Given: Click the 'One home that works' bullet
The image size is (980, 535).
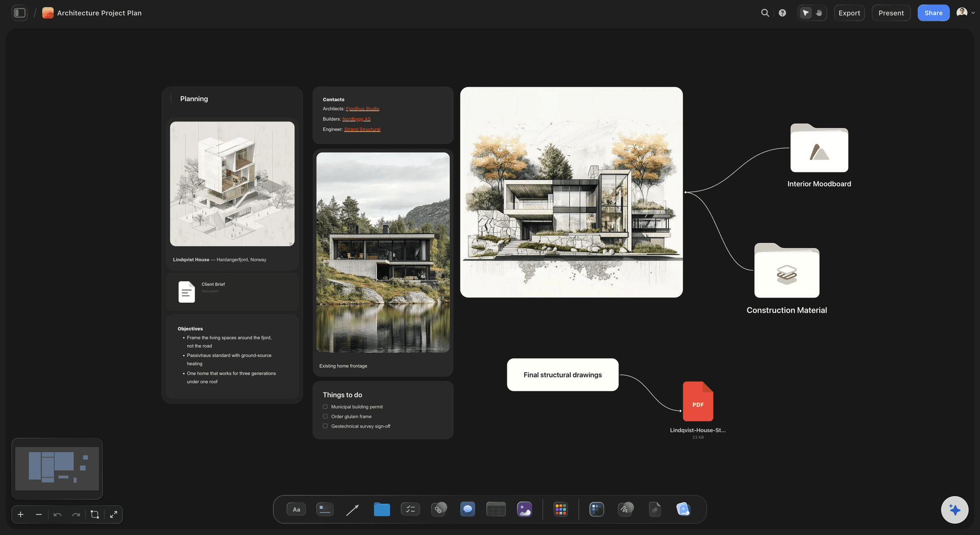Looking at the screenshot, I should coord(231,377).
